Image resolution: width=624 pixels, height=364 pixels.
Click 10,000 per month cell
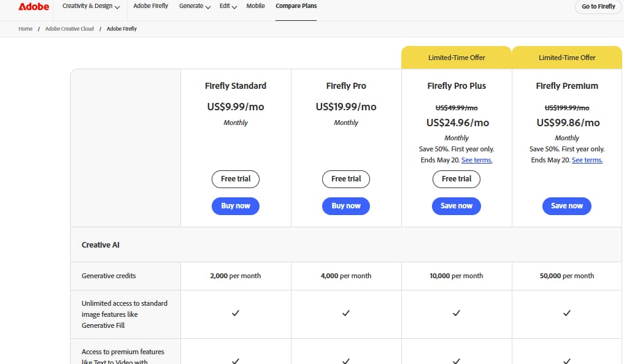point(456,276)
